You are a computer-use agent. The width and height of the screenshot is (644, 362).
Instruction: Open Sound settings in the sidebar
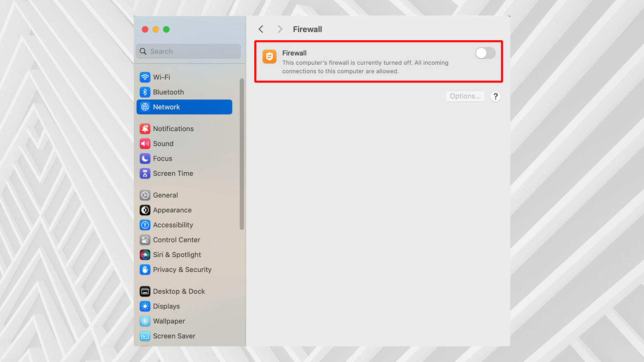163,143
